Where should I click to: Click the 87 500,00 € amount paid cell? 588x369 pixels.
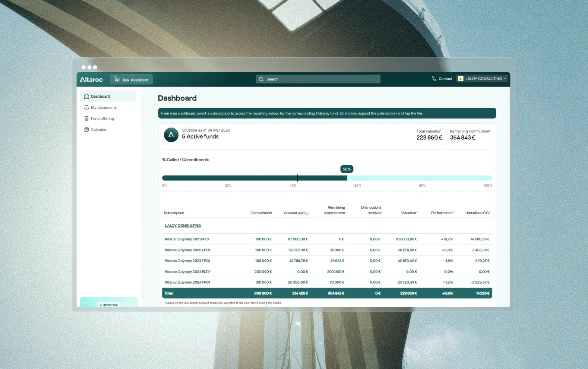pos(298,239)
